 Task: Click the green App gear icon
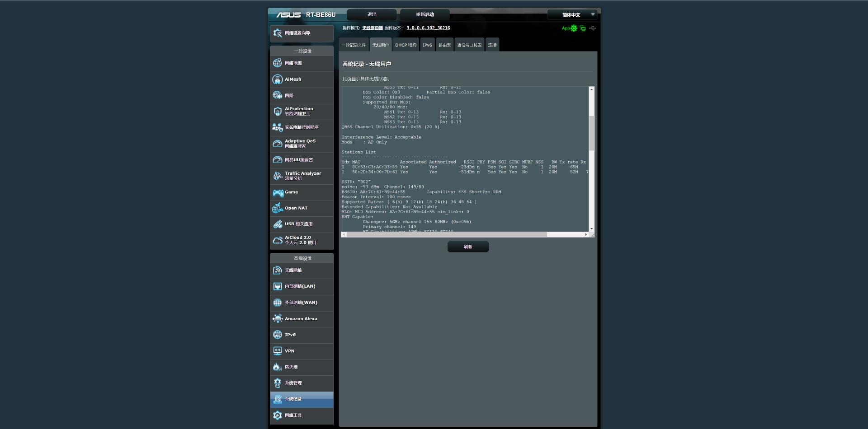click(x=574, y=28)
